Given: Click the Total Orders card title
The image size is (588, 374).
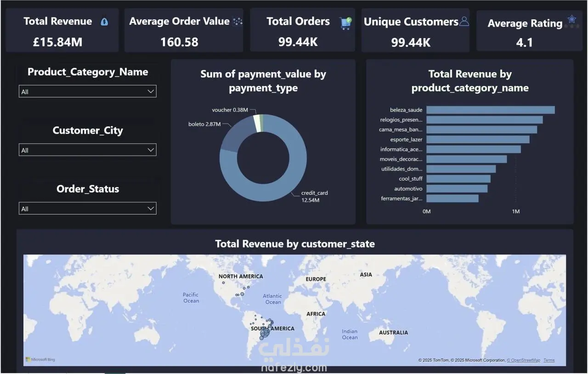Looking at the screenshot, I should click(298, 21).
